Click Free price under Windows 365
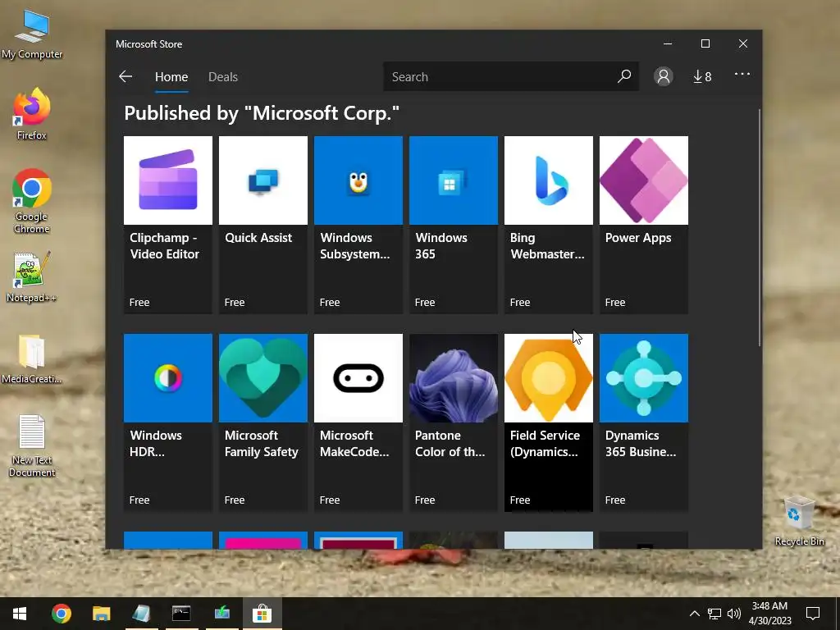Screen dimensions: 840x630 (425, 302)
